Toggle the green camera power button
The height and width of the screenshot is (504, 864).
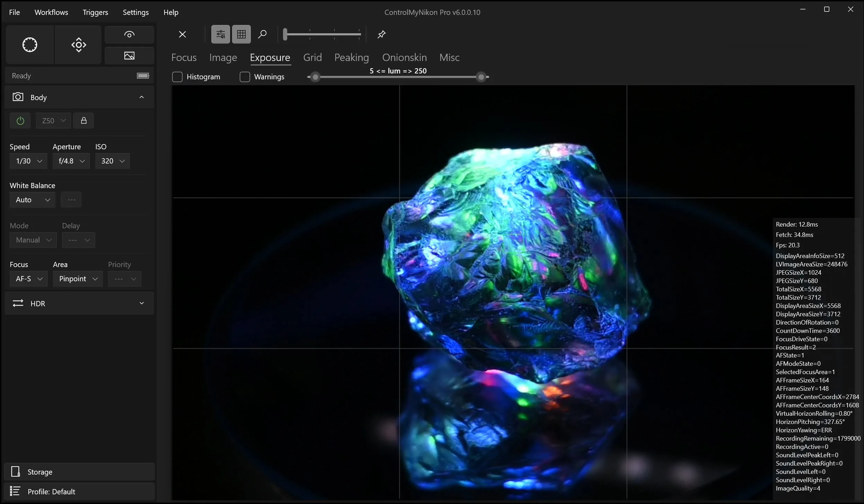pos(20,121)
